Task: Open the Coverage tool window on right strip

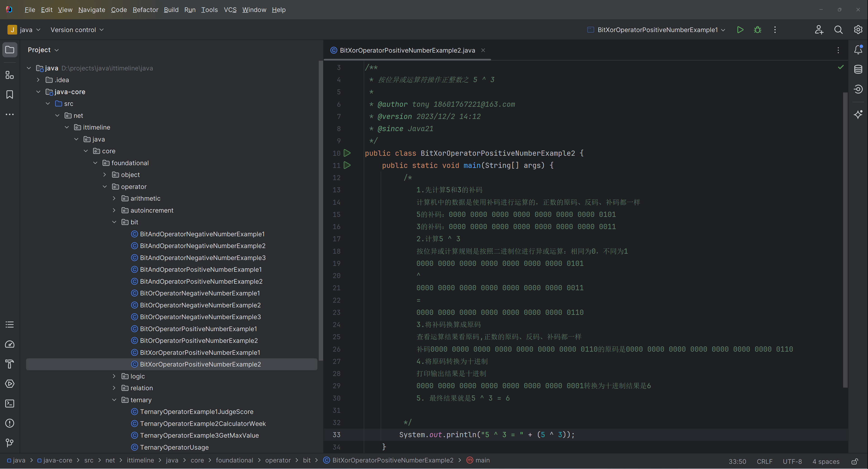Action: coord(858,89)
